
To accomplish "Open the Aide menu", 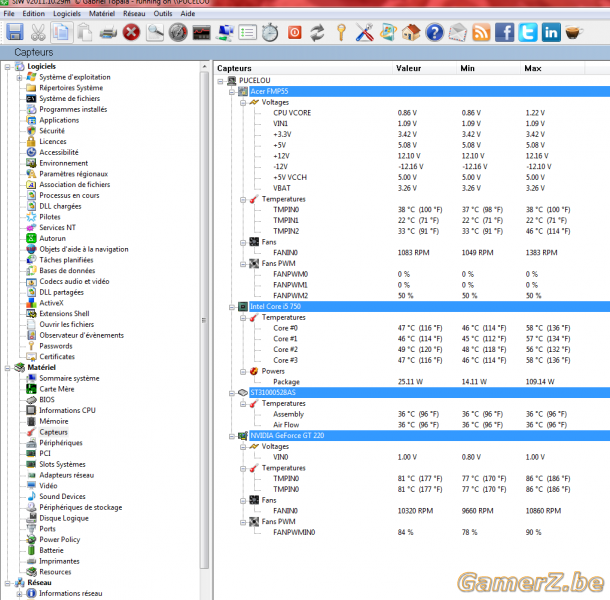I will pyautogui.click(x=188, y=14).
